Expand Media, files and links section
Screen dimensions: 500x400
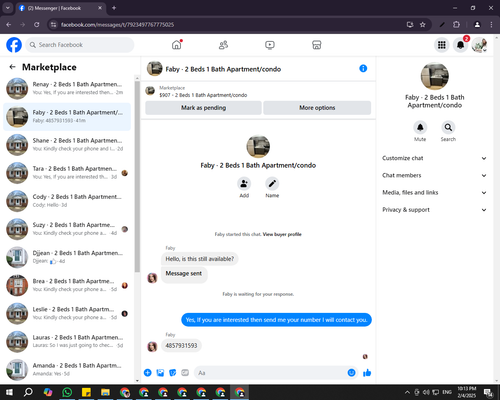[x=434, y=192]
